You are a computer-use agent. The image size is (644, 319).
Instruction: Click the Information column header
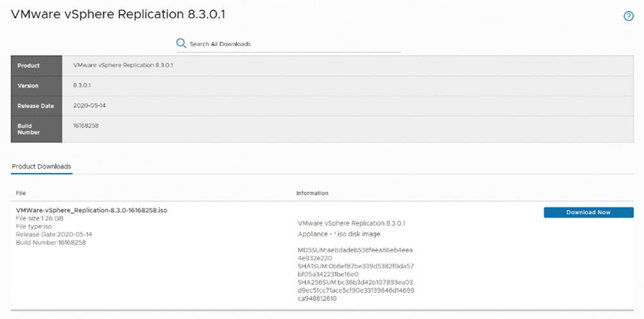312,193
